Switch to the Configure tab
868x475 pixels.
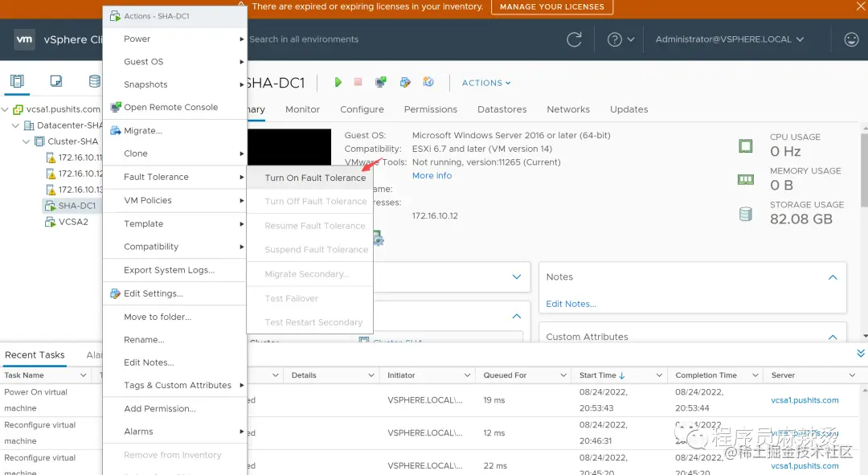point(362,109)
